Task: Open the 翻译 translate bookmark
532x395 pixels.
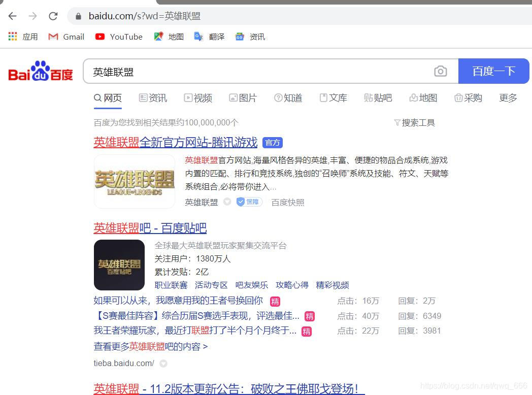Action: tap(209, 37)
